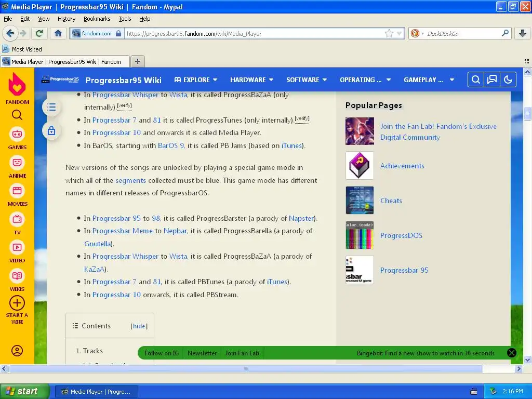Image resolution: width=532 pixels, height=399 pixels.
Task: Open the BarOS 9 link
Action: [x=171, y=145]
